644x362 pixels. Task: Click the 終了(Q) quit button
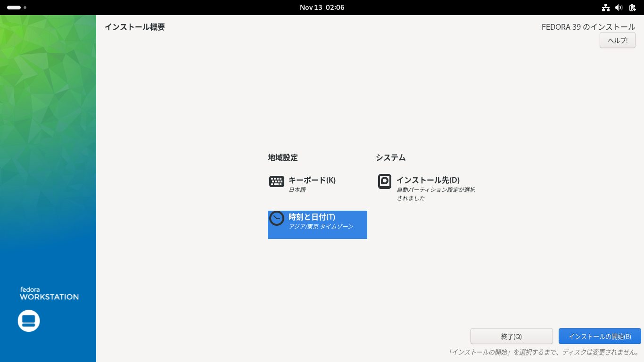[512, 336]
